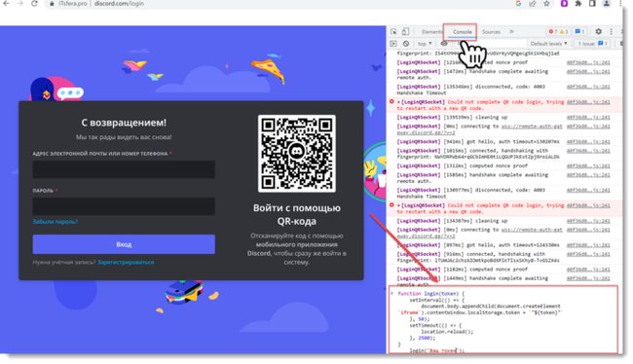Switch to the Elements tab in DevTools

click(431, 32)
